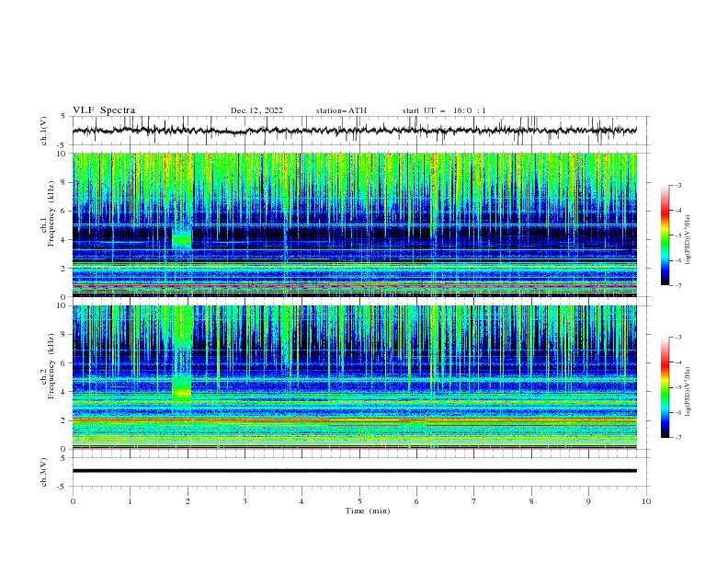Click the ch.3 flat black waveform trace
The image size is (728, 563).
pyautogui.click(x=354, y=471)
